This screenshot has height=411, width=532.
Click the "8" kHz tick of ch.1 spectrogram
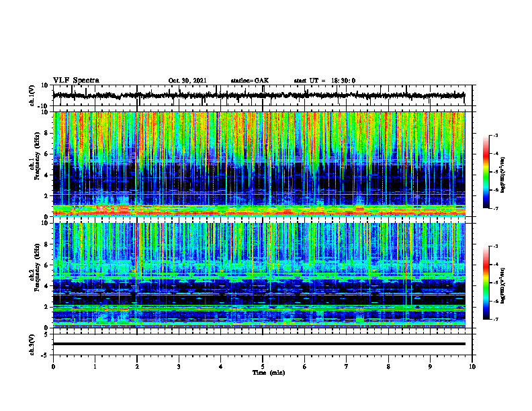[x=47, y=133]
